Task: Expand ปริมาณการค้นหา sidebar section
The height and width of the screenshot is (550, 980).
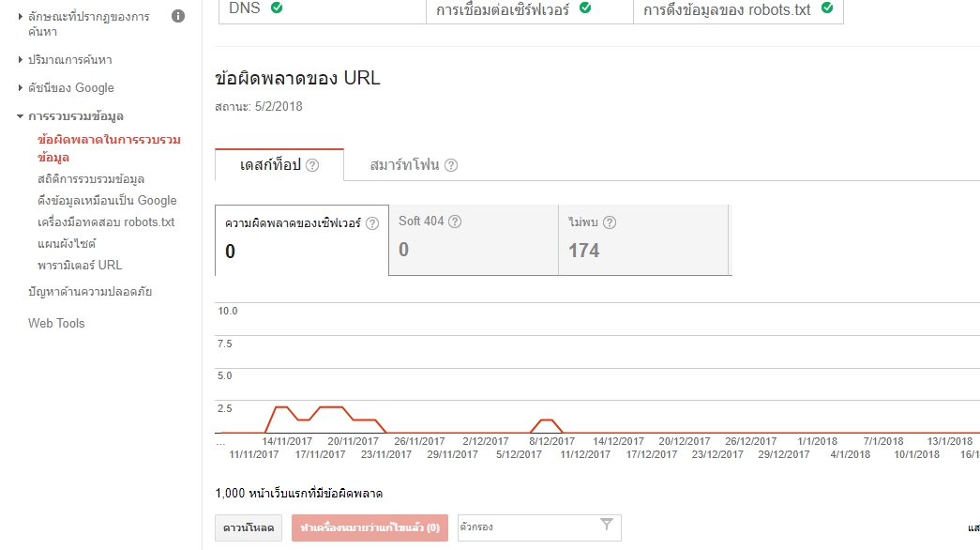Action: tap(21, 60)
